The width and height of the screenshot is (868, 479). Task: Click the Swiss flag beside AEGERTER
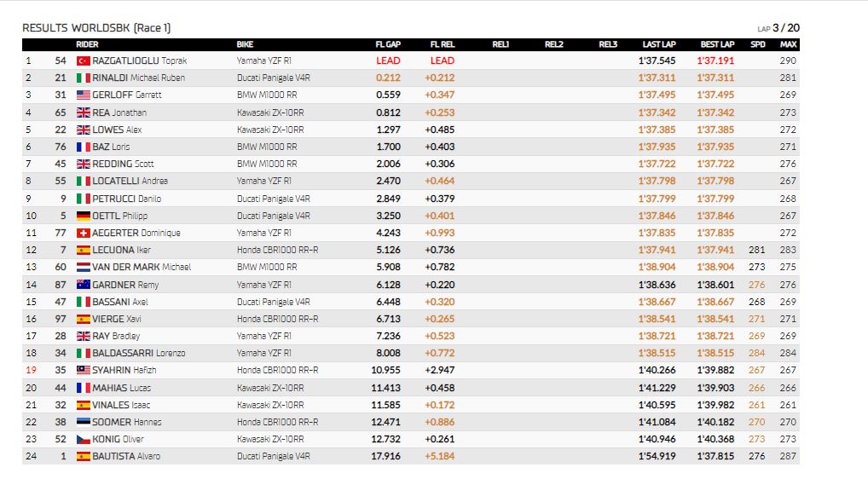[x=83, y=233]
